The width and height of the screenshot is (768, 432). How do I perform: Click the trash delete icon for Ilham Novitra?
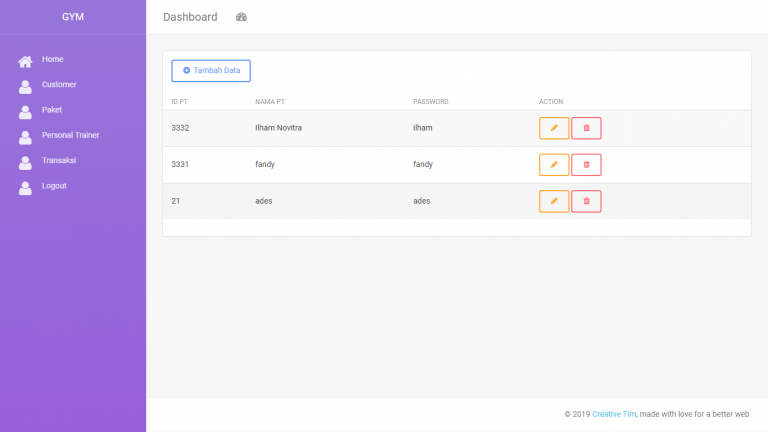tap(586, 128)
